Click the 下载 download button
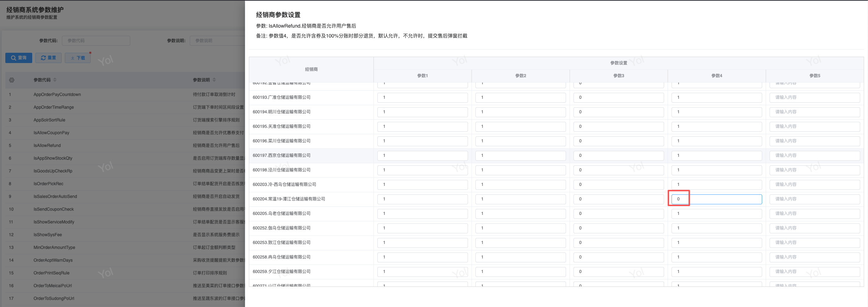This screenshot has height=307, width=868. (78, 58)
